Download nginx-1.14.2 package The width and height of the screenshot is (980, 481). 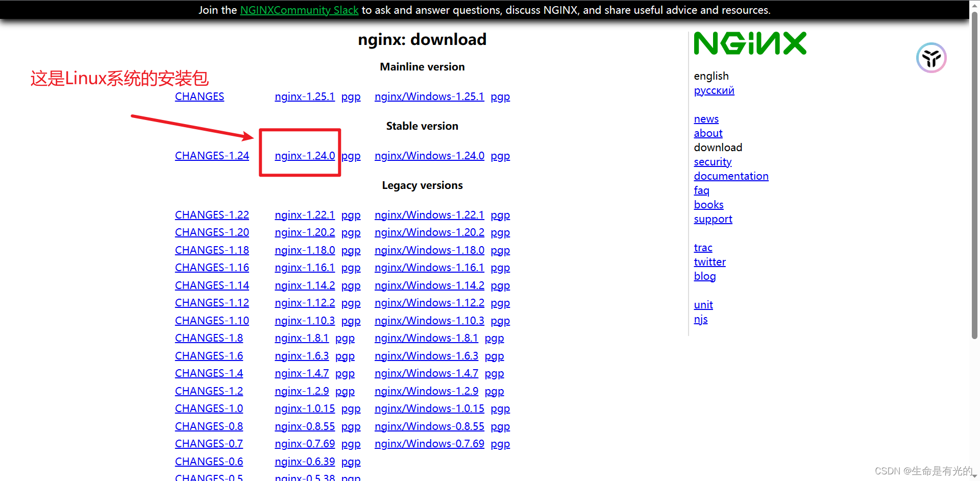click(x=305, y=285)
